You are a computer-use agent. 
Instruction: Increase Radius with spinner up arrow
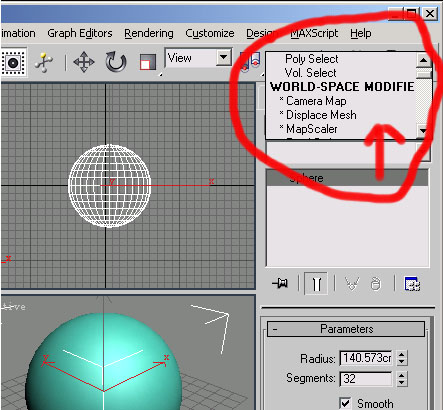[402, 355]
